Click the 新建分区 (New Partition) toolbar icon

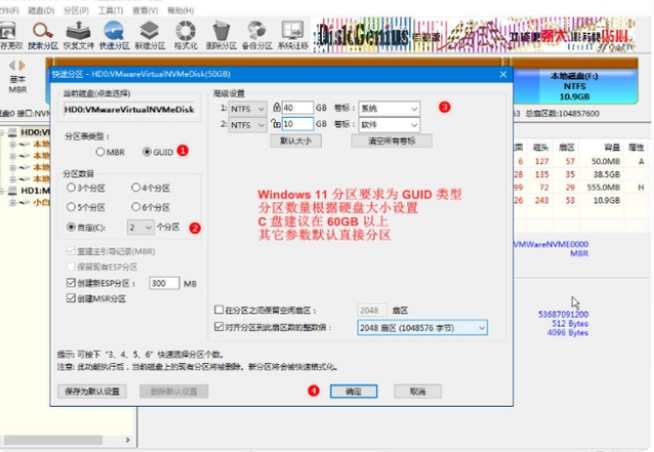[149, 34]
